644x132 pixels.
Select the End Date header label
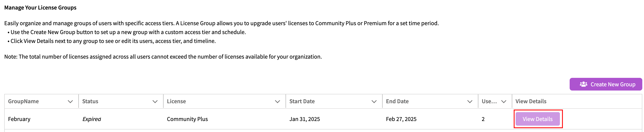coord(397,101)
